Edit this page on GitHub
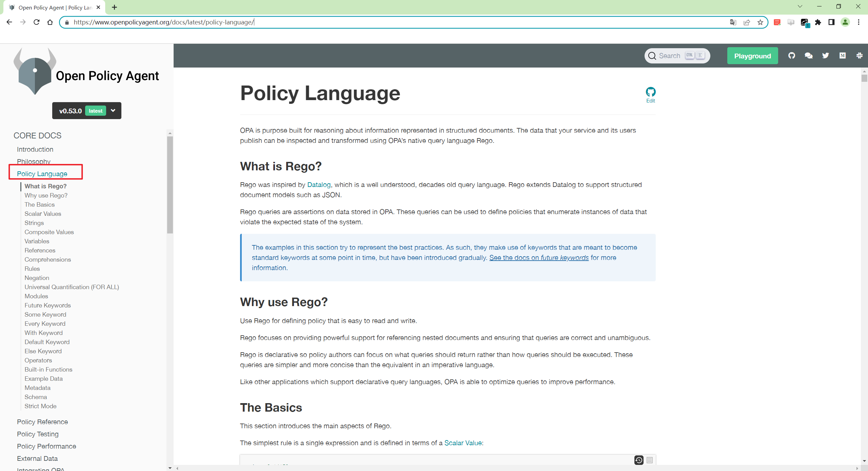868x471 pixels. [x=651, y=95]
